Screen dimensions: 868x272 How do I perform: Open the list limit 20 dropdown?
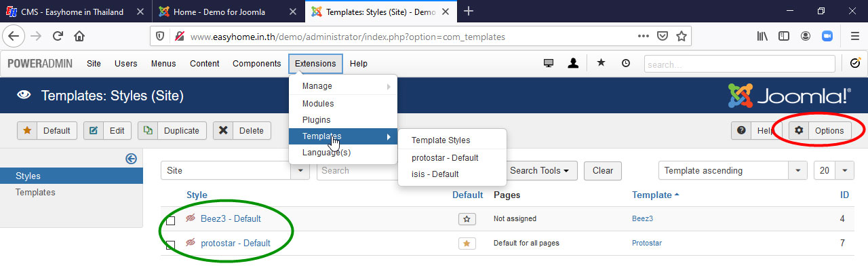coord(845,171)
